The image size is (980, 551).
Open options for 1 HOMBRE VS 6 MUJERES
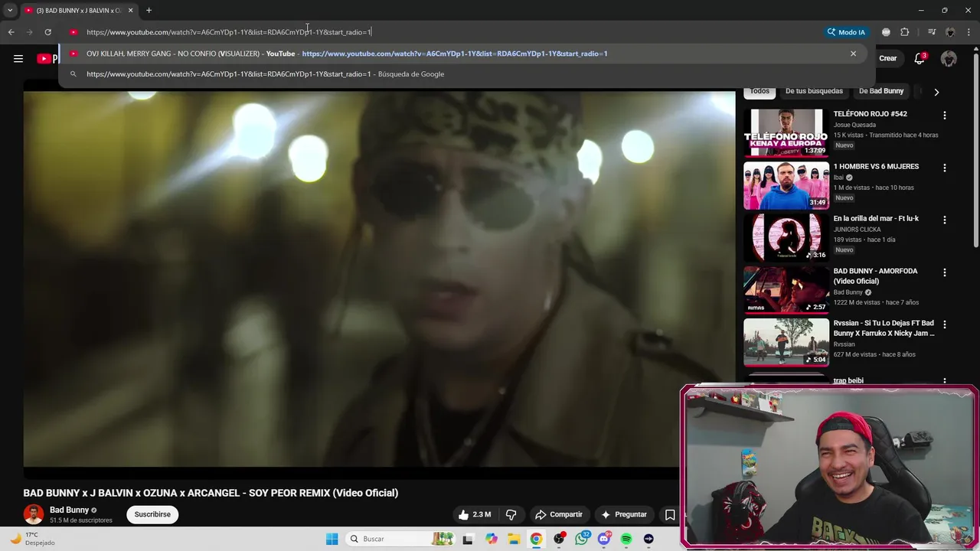944,168
